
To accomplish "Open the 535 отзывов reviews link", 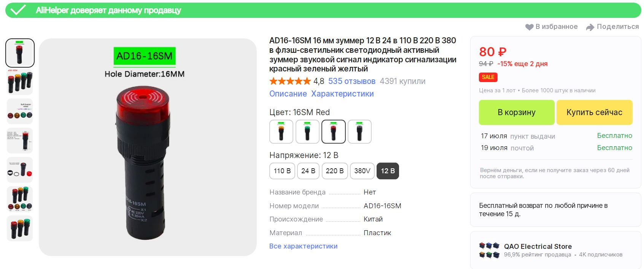I will tap(352, 81).
